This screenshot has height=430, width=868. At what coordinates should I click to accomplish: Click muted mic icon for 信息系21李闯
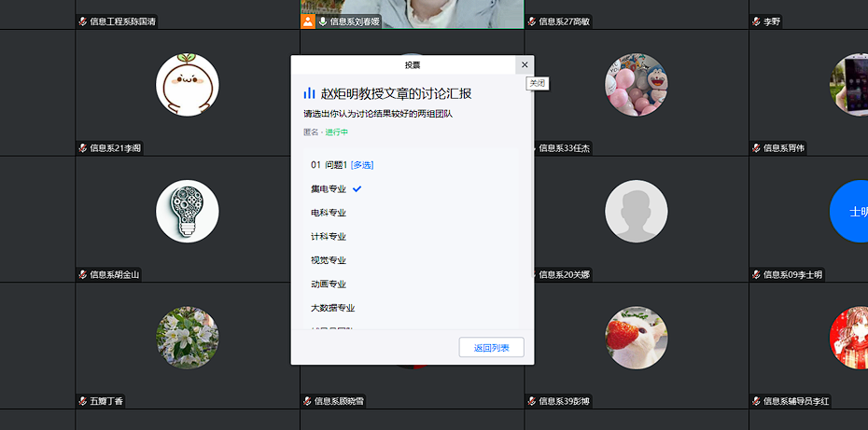coord(83,148)
